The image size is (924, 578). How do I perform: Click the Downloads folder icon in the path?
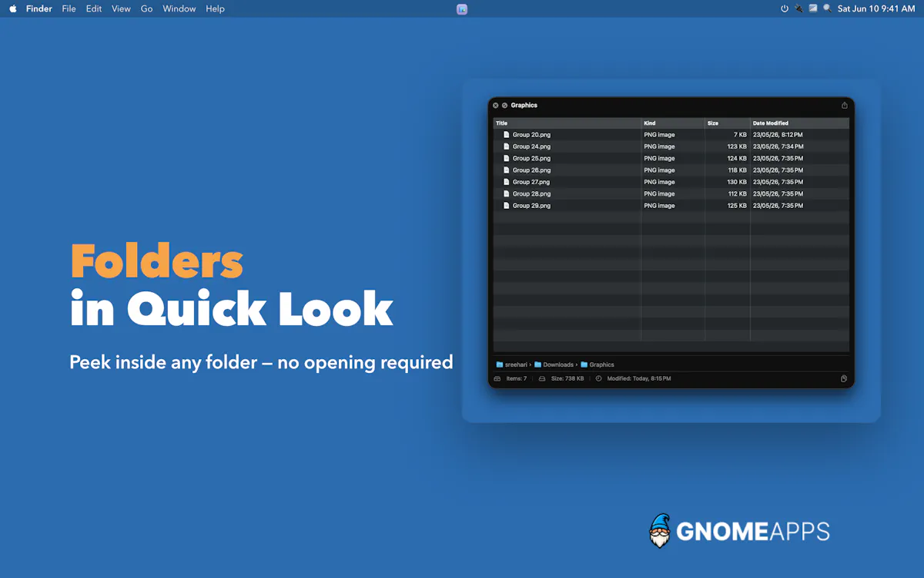[x=538, y=365]
